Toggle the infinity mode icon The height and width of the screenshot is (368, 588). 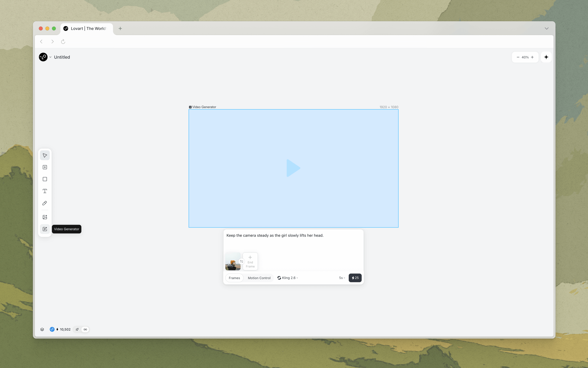tap(85, 329)
